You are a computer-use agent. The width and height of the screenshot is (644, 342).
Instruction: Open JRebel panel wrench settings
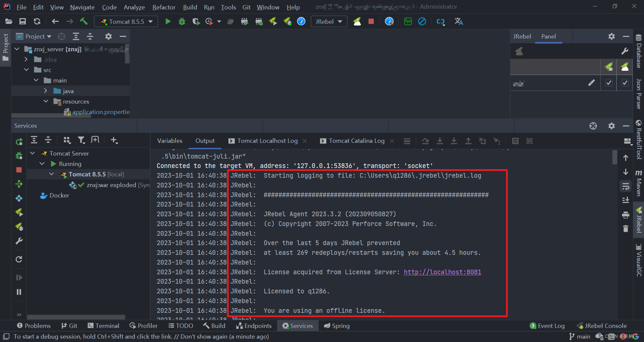pos(625,51)
